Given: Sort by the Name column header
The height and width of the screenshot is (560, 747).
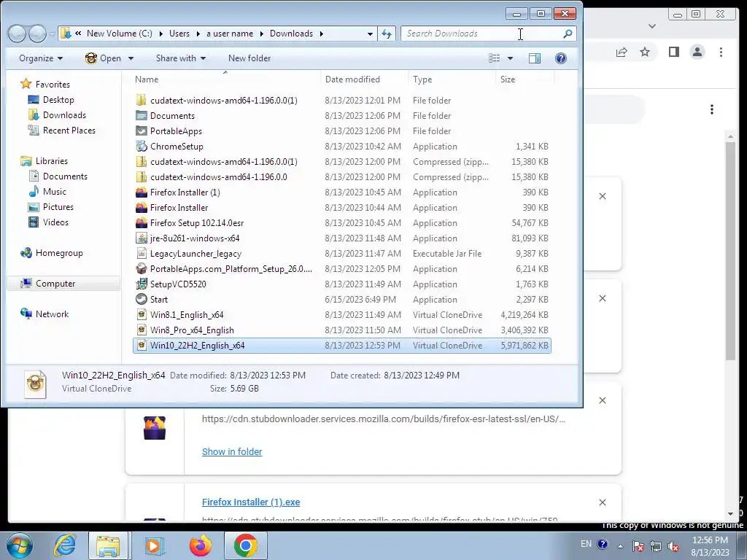Looking at the screenshot, I should point(225,79).
